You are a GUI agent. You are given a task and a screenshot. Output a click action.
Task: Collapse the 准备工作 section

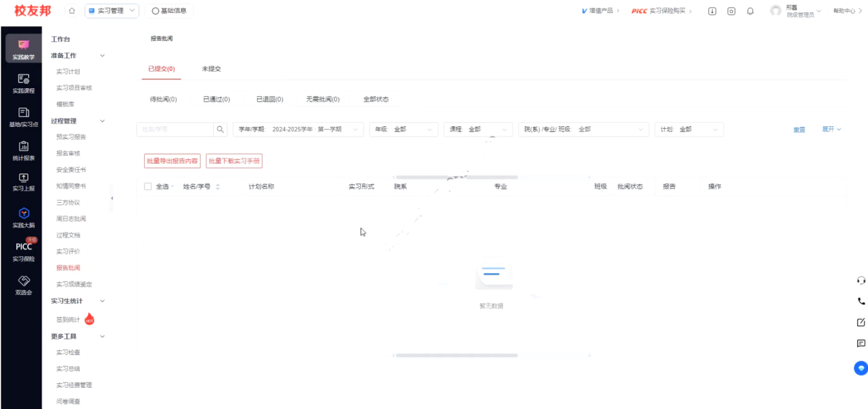102,56
